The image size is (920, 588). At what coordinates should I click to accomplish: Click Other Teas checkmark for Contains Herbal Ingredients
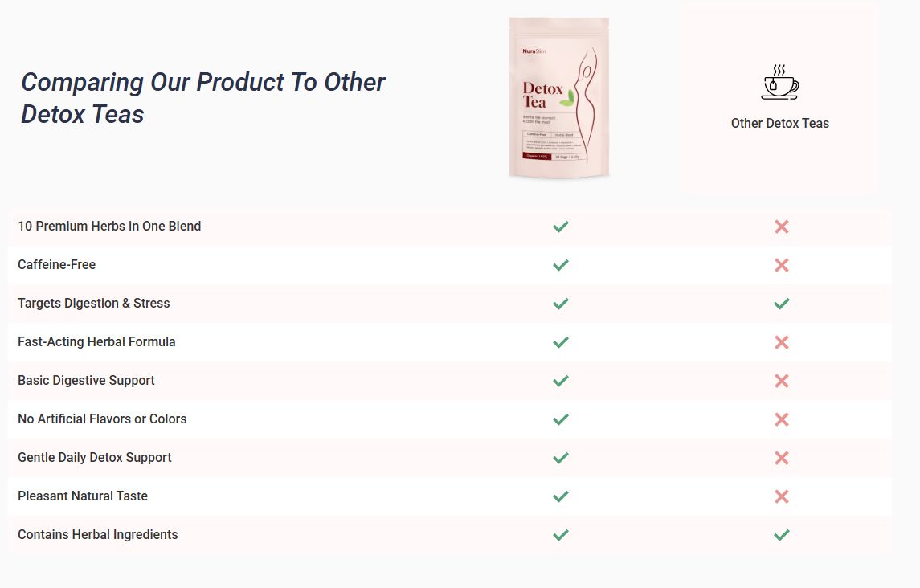[782, 535]
